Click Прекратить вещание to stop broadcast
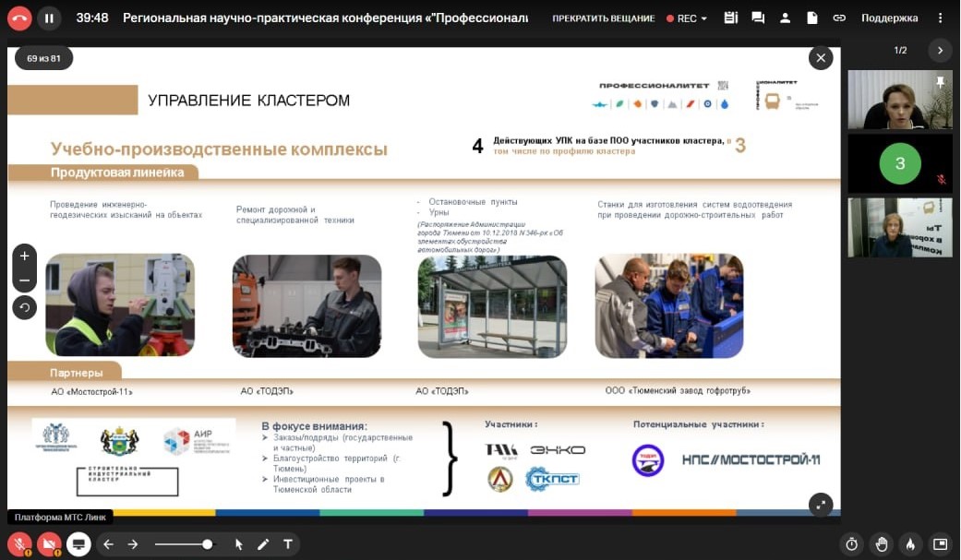Screen dimensions: 961x560 pyautogui.click(x=604, y=18)
